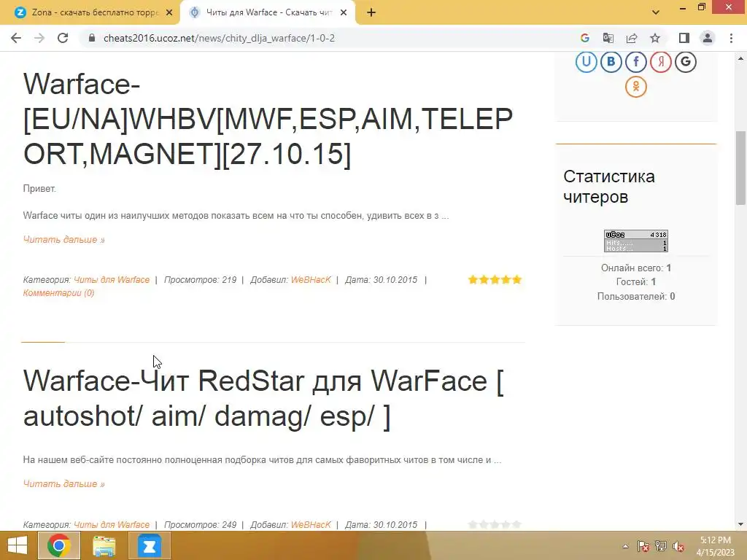
Task: View site security lock info
Action: (93, 38)
